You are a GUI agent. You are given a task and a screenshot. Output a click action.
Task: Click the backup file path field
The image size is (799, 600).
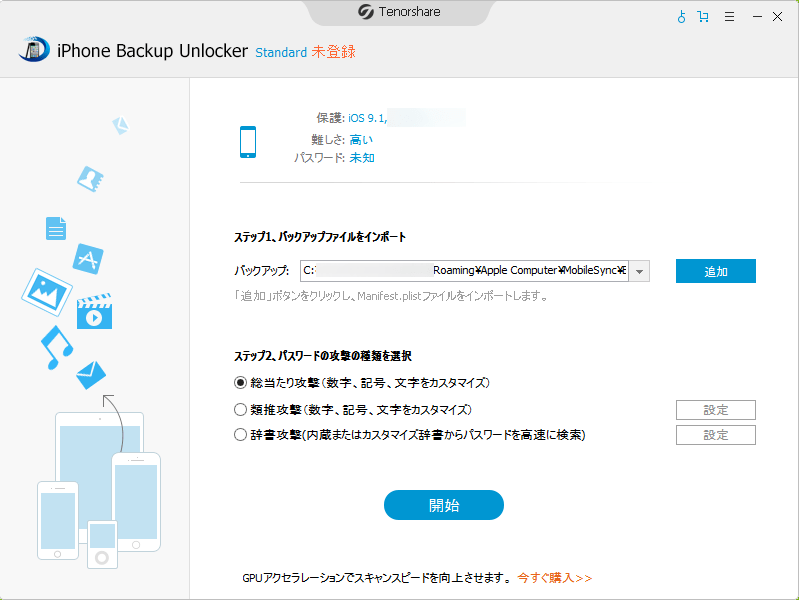pyautogui.click(x=464, y=271)
